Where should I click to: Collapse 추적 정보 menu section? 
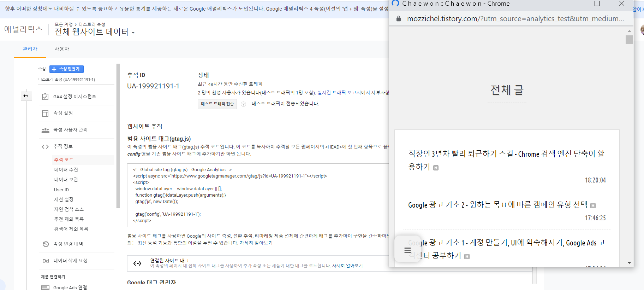point(63,146)
